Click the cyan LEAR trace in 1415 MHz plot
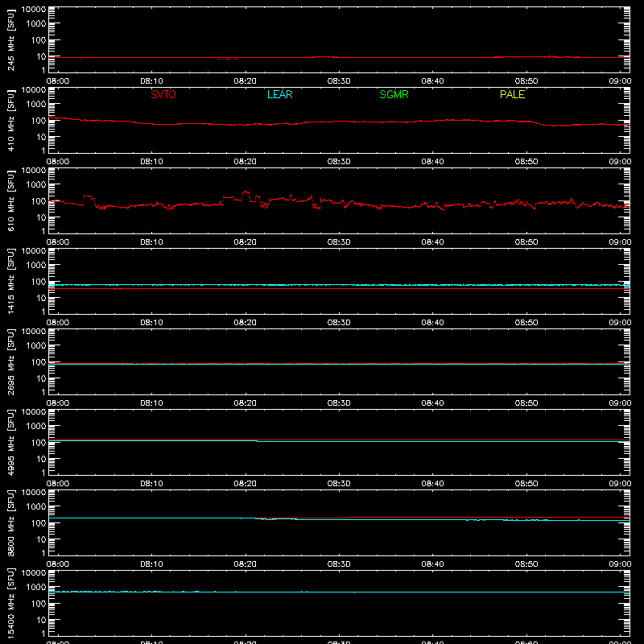Image resolution: width=644 pixels, height=644 pixels. coord(339,285)
